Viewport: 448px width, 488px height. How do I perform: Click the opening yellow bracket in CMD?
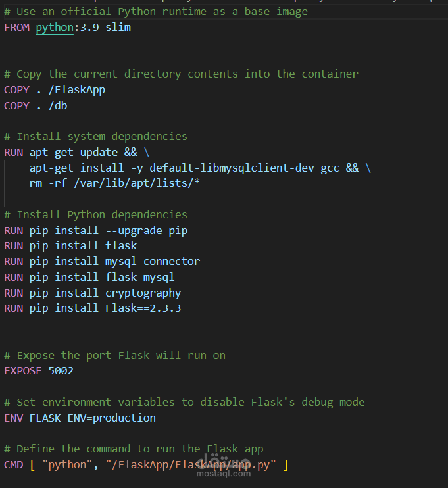click(x=32, y=465)
